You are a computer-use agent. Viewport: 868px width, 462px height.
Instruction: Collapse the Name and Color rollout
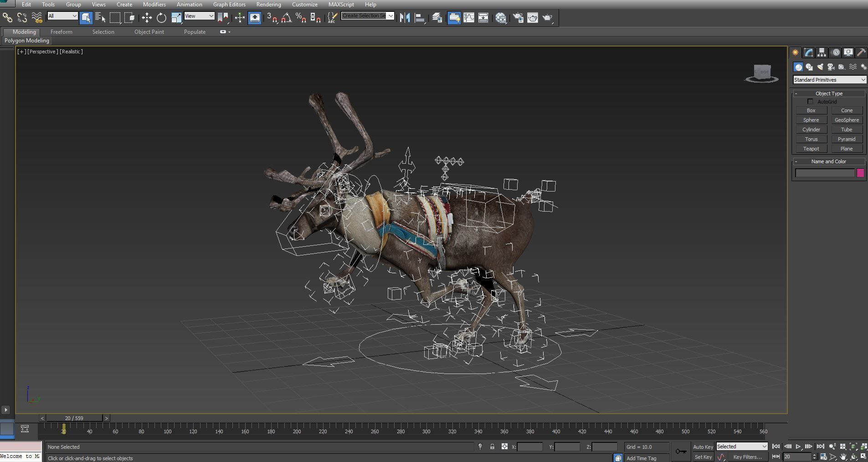(x=829, y=161)
